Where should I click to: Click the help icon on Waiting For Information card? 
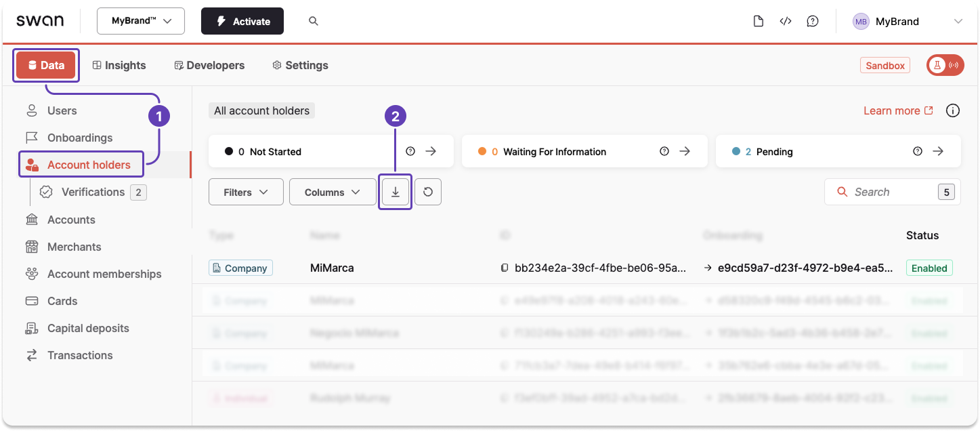(664, 151)
